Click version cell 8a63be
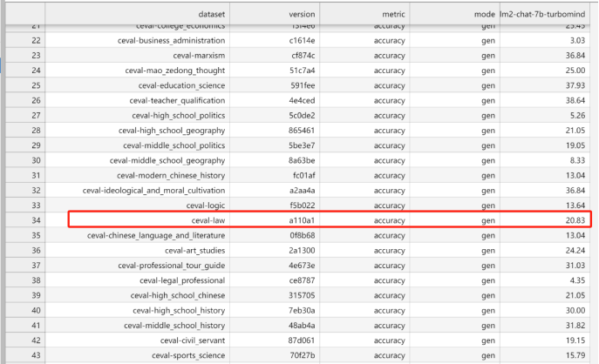The image size is (599, 364). pyautogui.click(x=275, y=160)
